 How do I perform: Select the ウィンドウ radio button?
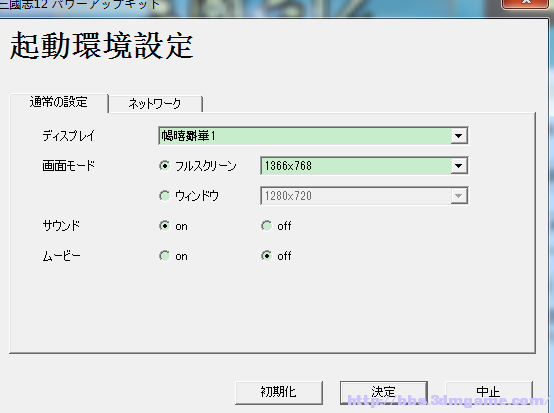point(164,196)
